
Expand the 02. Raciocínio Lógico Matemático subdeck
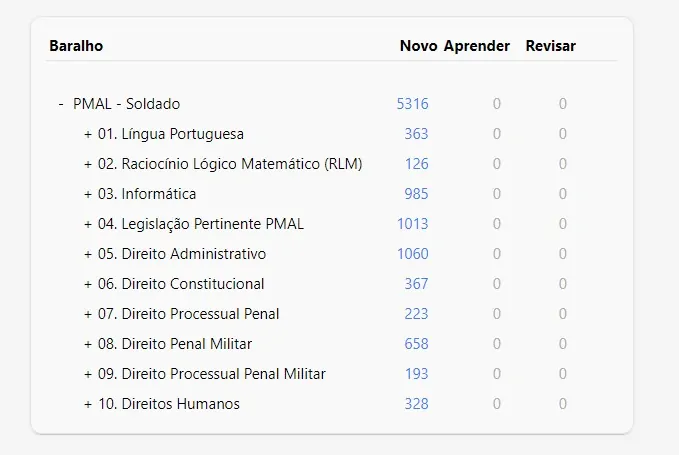(88, 164)
